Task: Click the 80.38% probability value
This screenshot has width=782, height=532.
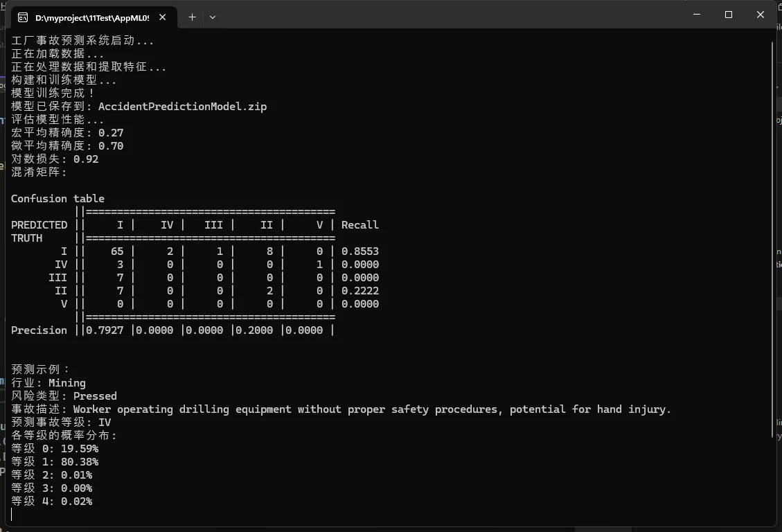Action: pyautogui.click(x=80, y=462)
